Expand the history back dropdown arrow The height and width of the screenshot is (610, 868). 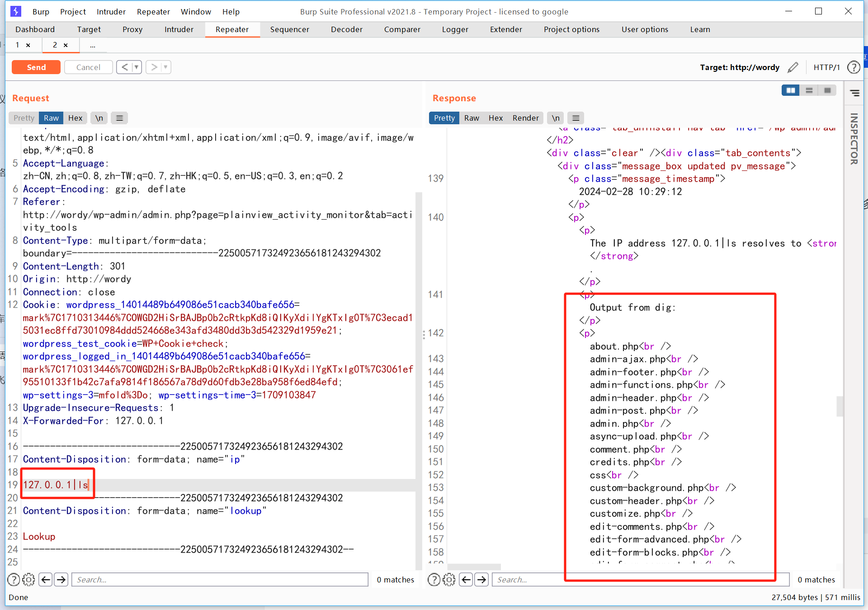coord(136,67)
